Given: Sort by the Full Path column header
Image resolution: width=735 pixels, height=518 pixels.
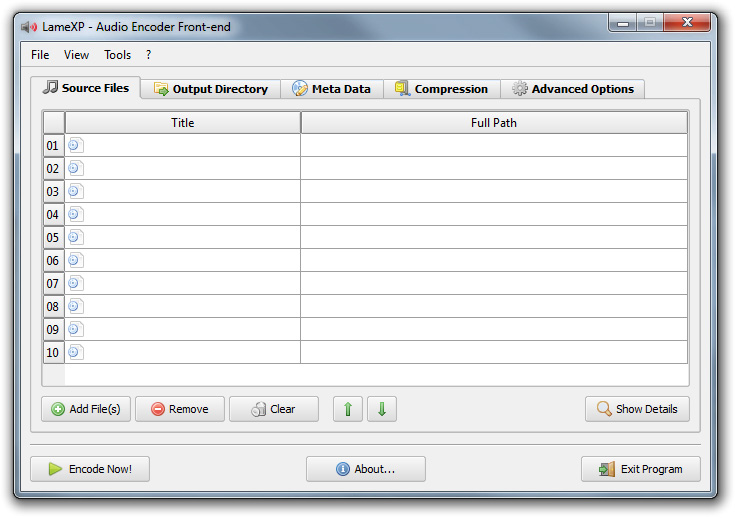Looking at the screenshot, I should [494, 122].
